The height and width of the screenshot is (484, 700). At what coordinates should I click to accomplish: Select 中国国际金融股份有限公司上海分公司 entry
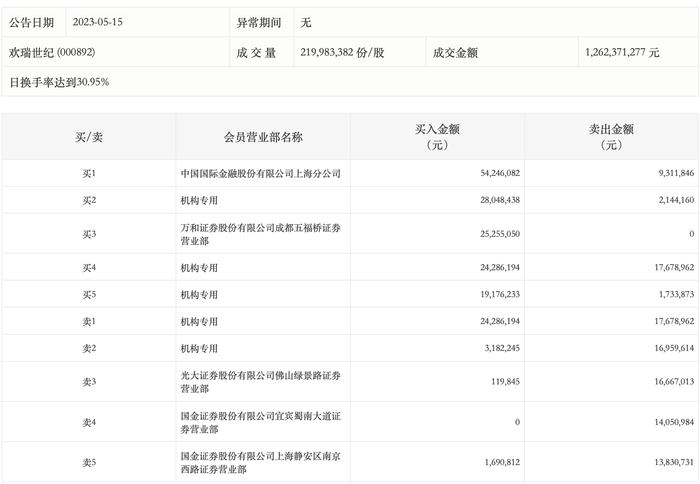point(260,173)
